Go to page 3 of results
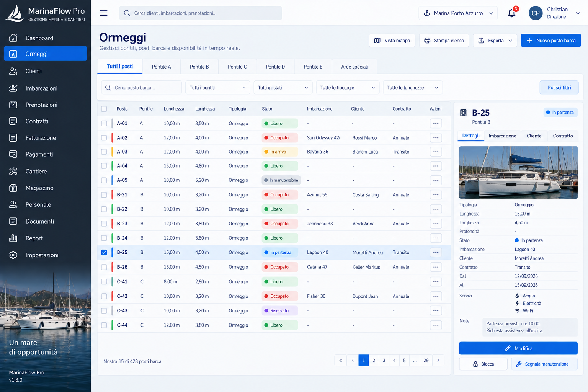This screenshot has height=392, width=588. tap(384, 361)
